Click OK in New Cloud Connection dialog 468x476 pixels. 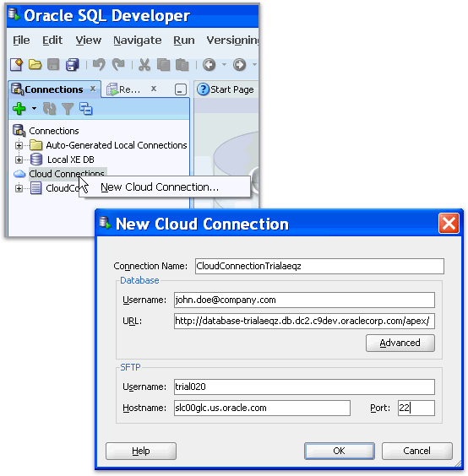coord(339,452)
